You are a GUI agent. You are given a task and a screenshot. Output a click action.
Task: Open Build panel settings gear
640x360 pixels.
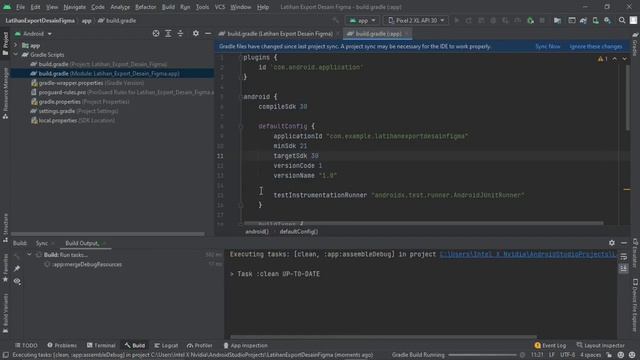coord(611,243)
